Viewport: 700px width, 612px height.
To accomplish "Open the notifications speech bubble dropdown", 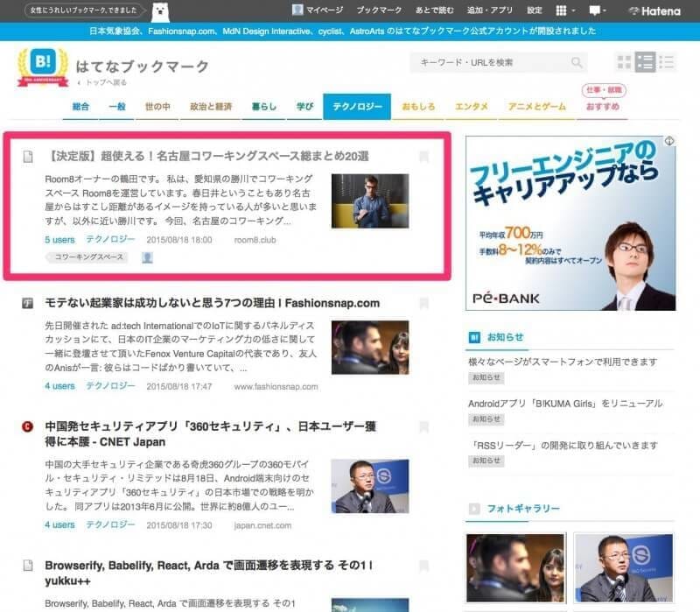I will coord(598,11).
